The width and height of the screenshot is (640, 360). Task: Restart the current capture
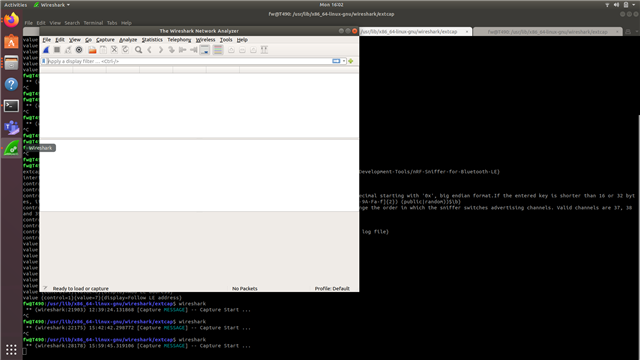pyautogui.click(x=68, y=50)
